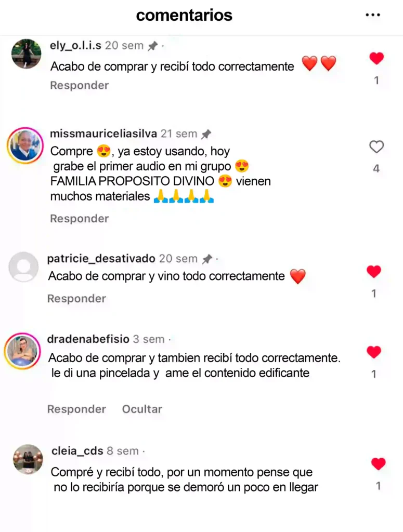Image resolution: width=403 pixels, height=532 pixels.
Task: Reply to patricie_desativado comment
Action: pyautogui.click(x=77, y=299)
